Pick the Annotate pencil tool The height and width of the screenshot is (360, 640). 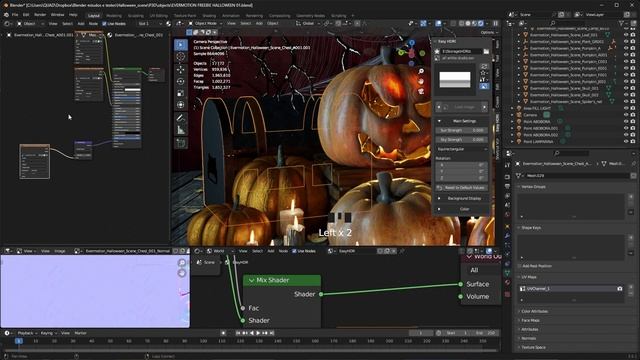181,118
